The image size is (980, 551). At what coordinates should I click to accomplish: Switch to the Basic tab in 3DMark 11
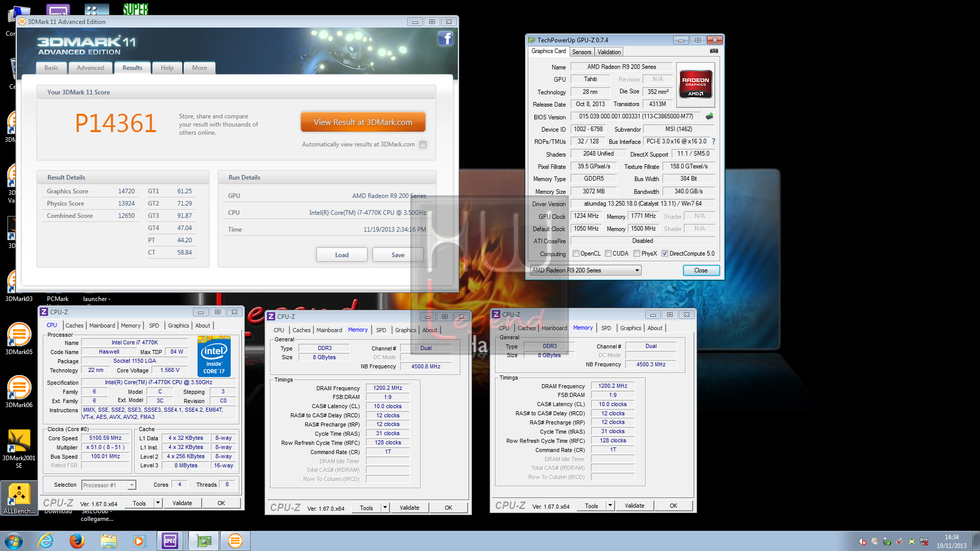coord(51,68)
